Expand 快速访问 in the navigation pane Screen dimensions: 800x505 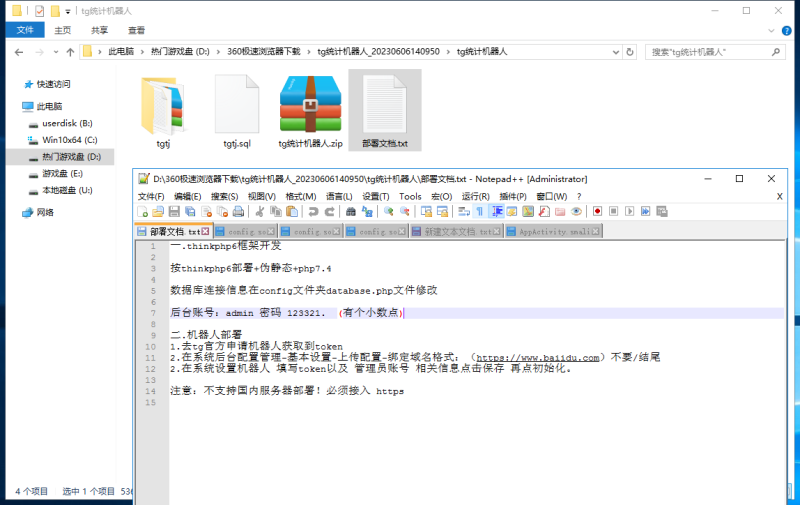[x=12, y=85]
